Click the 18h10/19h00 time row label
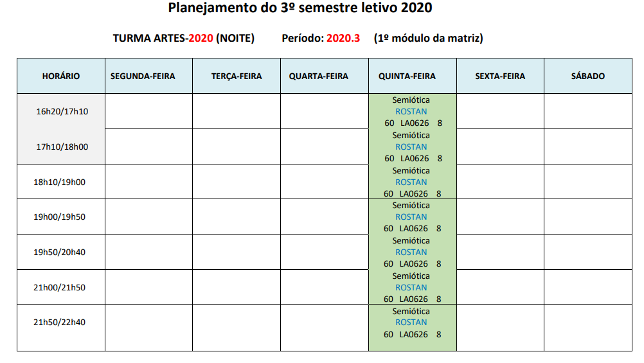The height and width of the screenshot is (363, 644). pyautogui.click(x=59, y=182)
